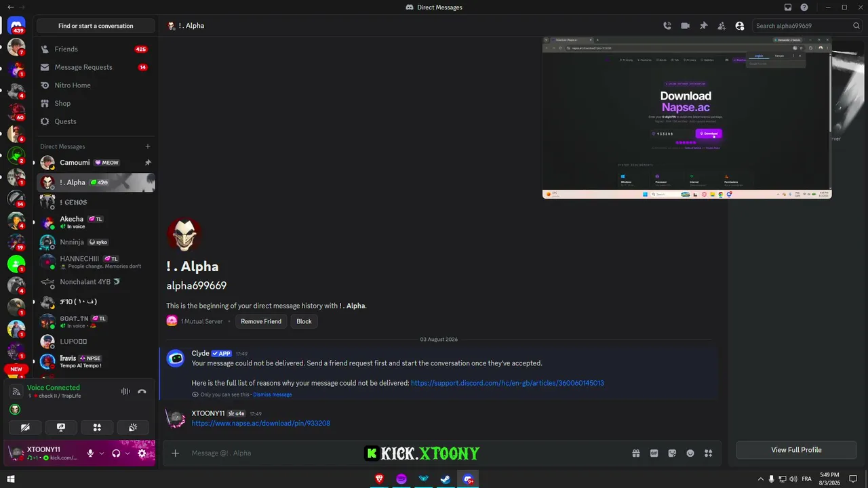The width and height of the screenshot is (868, 488).
Task: Dismiss the Clyde message
Action: [273, 394]
